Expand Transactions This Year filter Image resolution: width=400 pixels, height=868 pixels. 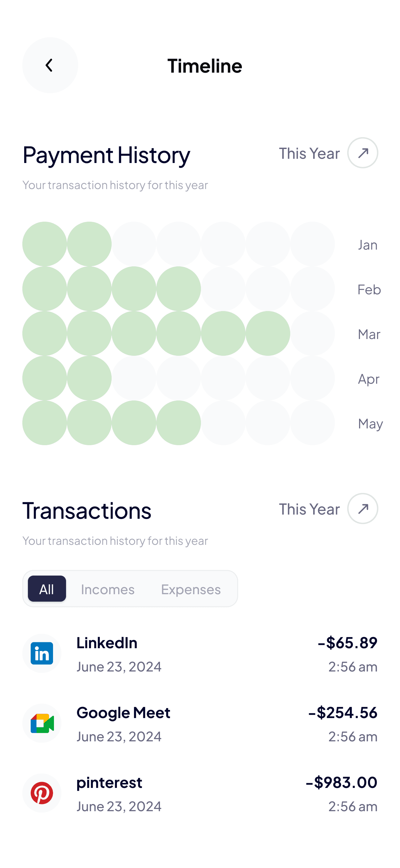pyautogui.click(x=309, y=509)
